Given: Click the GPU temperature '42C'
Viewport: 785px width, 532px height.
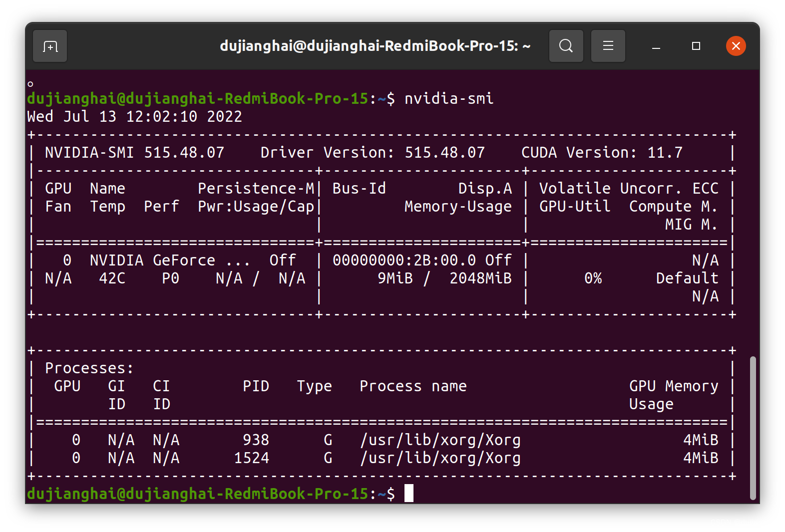Looking at the screenshot, I should tap(112, 278).
